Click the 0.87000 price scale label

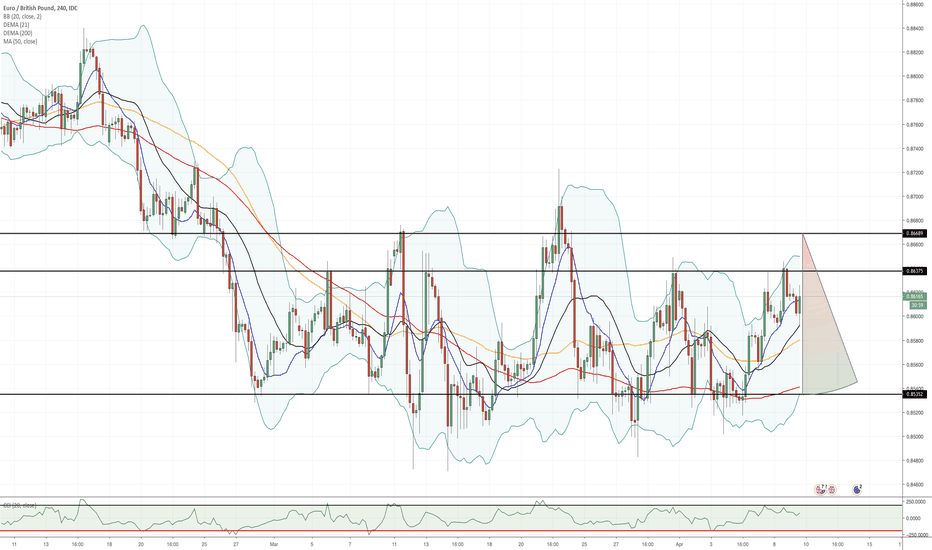(914, 197)
